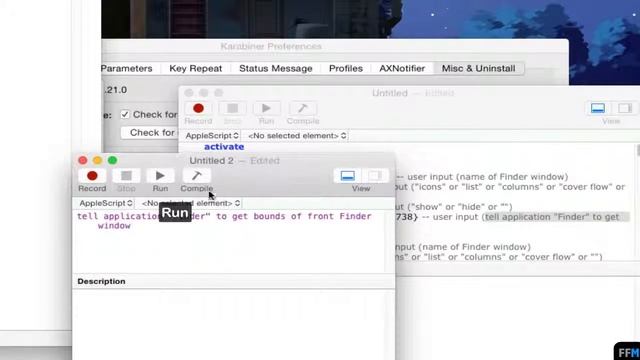Show the bottom pane view in Untitled 2
Screen dimensions: 640x360
click(x=348, y=176)
